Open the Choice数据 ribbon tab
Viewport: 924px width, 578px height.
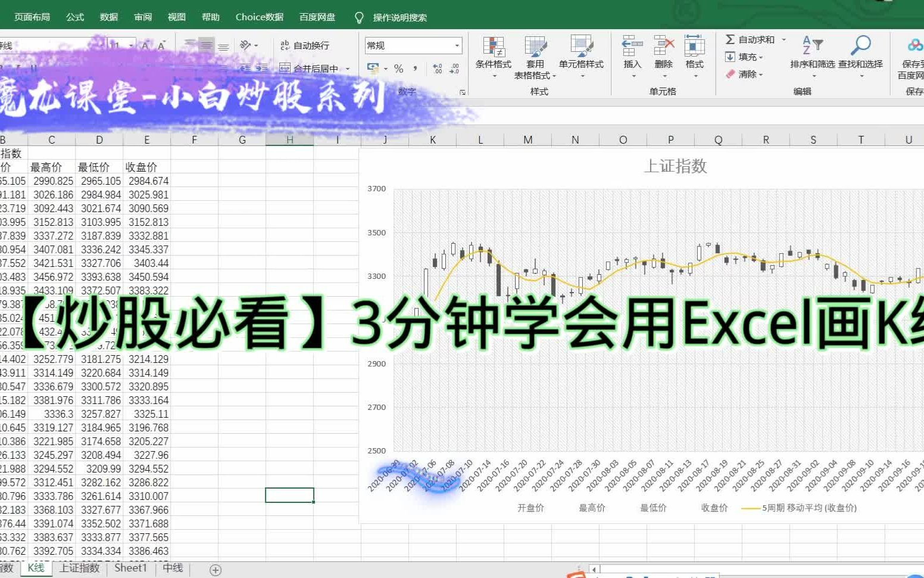coord(260,17)
